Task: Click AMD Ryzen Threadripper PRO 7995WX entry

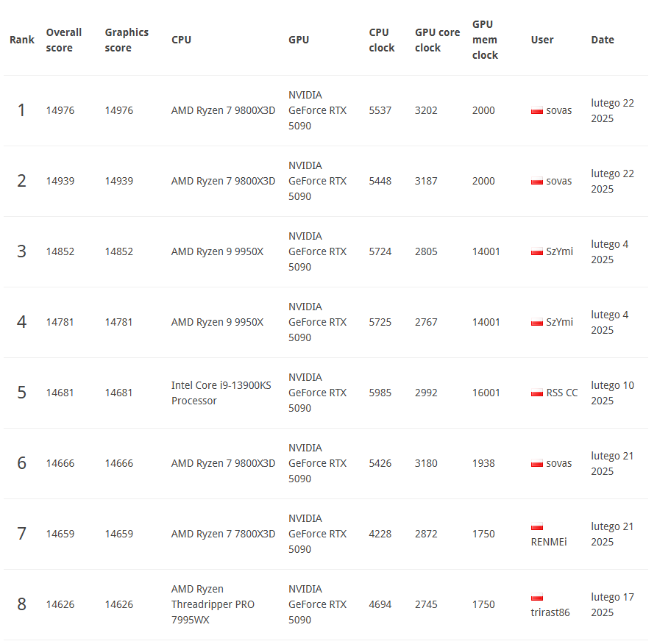Action: [x=213, y=604]
